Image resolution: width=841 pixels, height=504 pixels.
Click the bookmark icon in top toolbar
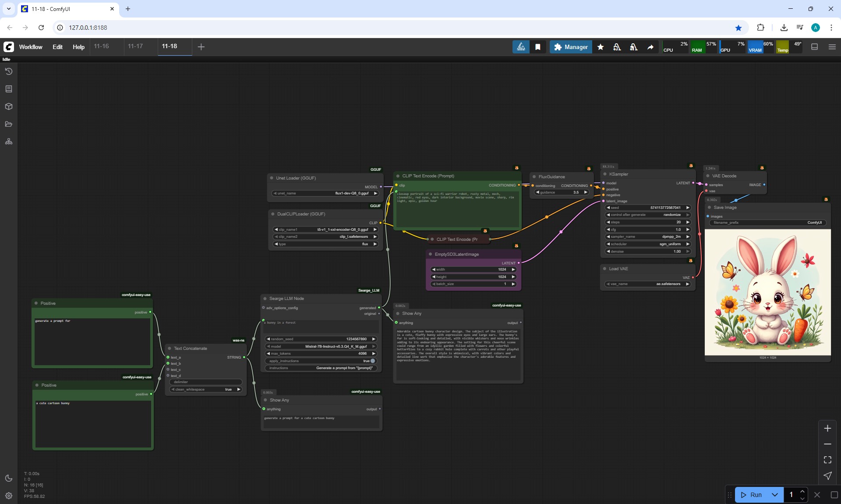pyautogui.click(x=538, y=47)
